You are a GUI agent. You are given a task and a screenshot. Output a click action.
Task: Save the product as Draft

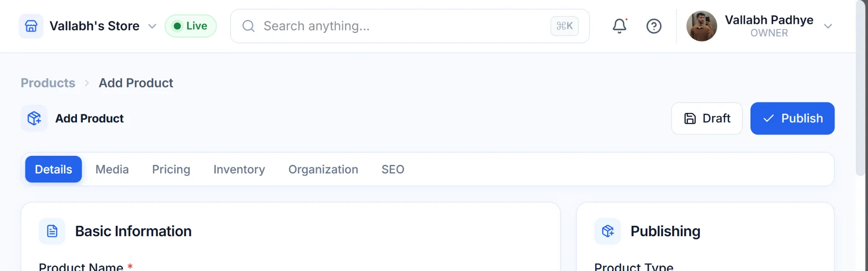(707, 118)
